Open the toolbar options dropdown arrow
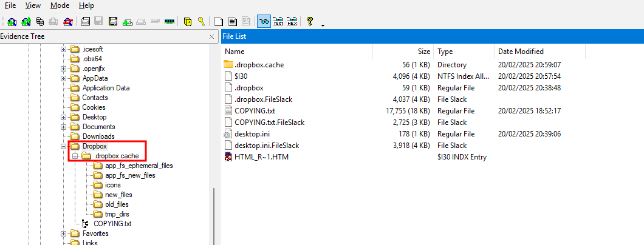 [x=323, y=25]
